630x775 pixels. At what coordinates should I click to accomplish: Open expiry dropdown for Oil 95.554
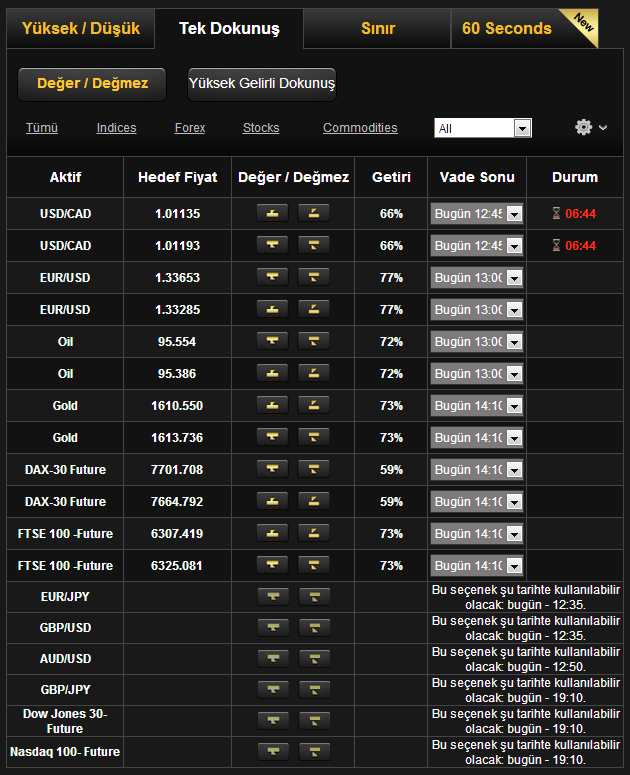point(476,341)
